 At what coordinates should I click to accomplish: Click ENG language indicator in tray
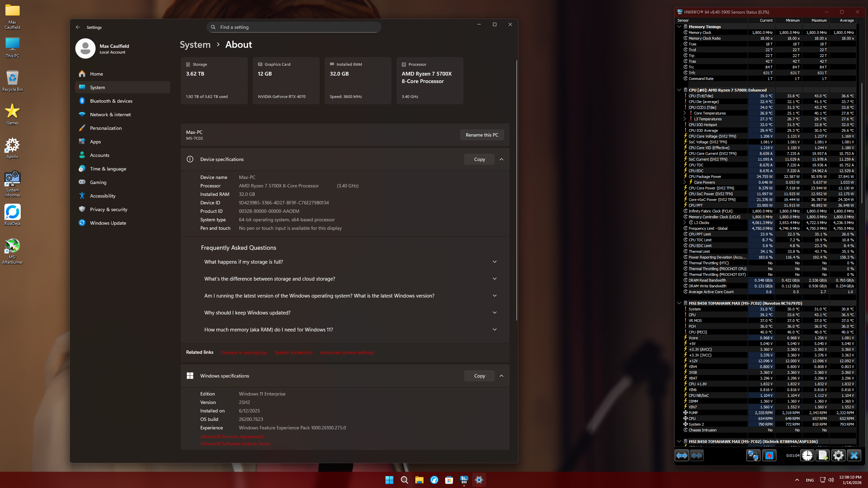coord(810,480)
